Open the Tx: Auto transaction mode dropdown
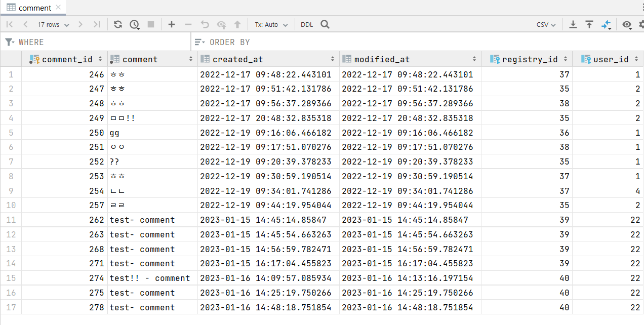 click(271, 24)
